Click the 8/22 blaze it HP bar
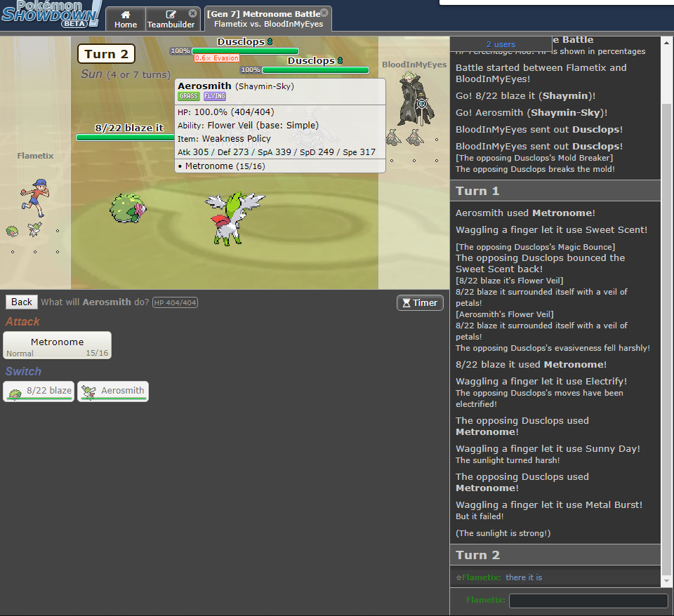Viewport: 674px width, 616px height. tap(125, 138)
